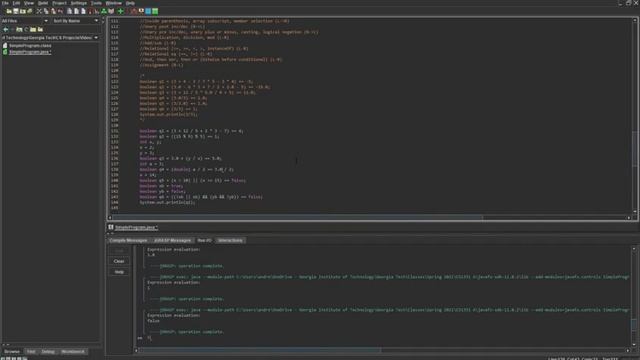The width and height of the screenshot is (640, 360).
Task: Click the Run I/O input prompt line
Action: [x=149, y=338]
